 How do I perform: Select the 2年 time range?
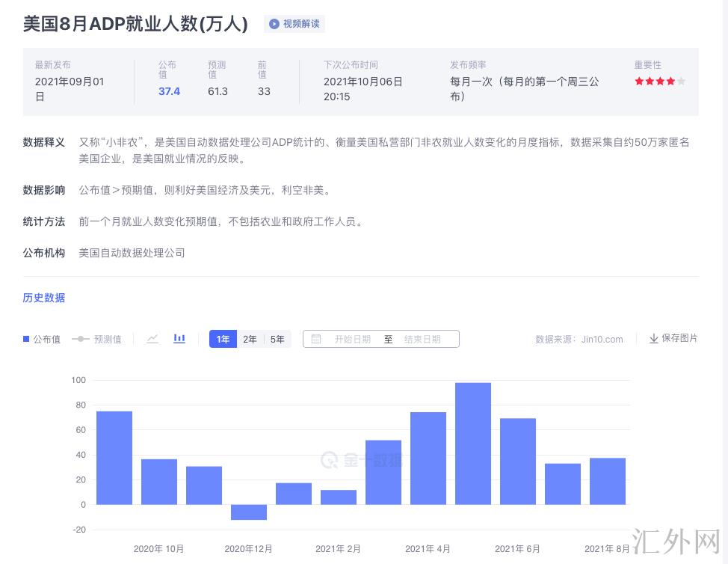tap(250, 339)
